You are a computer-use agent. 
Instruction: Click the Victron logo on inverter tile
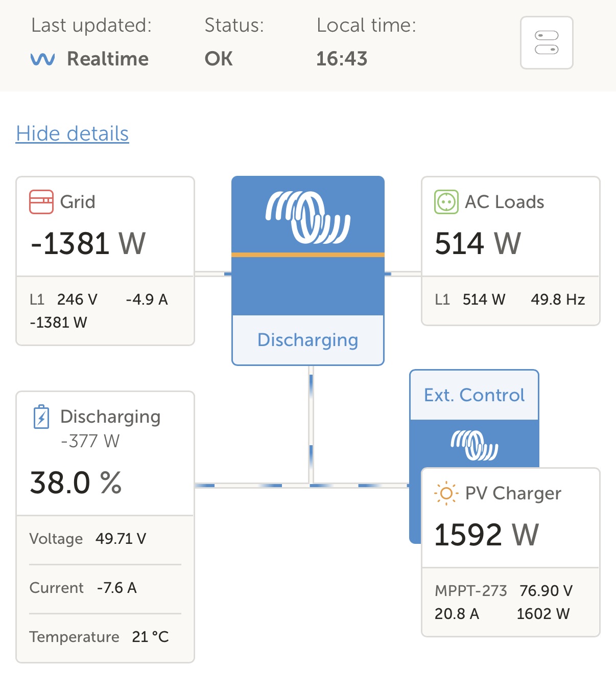click(307, 217)
